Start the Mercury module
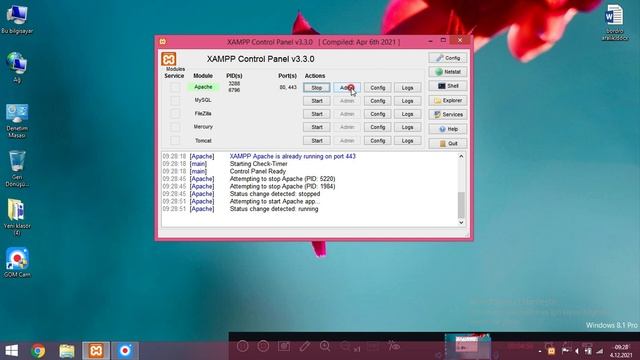Image resolution: width=640 pixels, height=360 pixels. click(317, 127)
